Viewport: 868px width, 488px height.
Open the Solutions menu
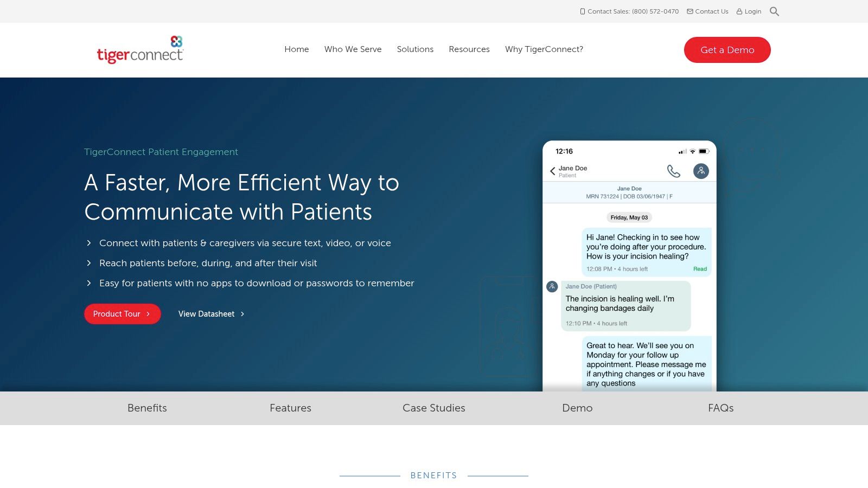[415, 49]
